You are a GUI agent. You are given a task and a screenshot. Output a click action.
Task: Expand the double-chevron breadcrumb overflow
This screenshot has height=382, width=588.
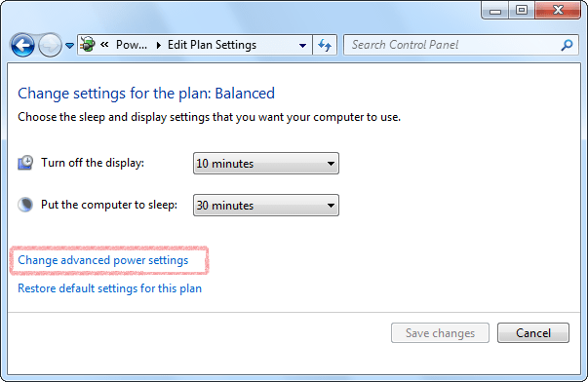click(104, 45)
